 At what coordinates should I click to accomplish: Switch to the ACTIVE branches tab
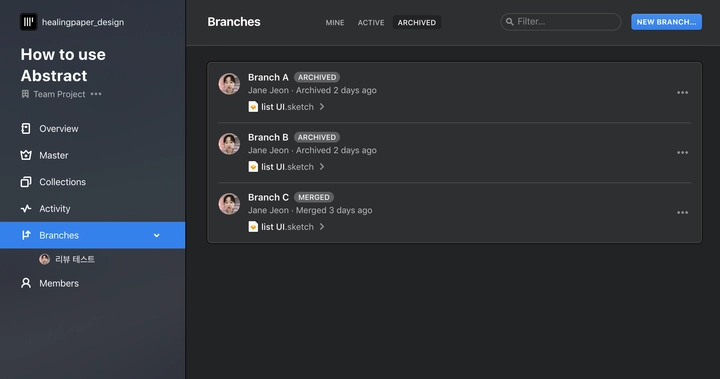371,23
